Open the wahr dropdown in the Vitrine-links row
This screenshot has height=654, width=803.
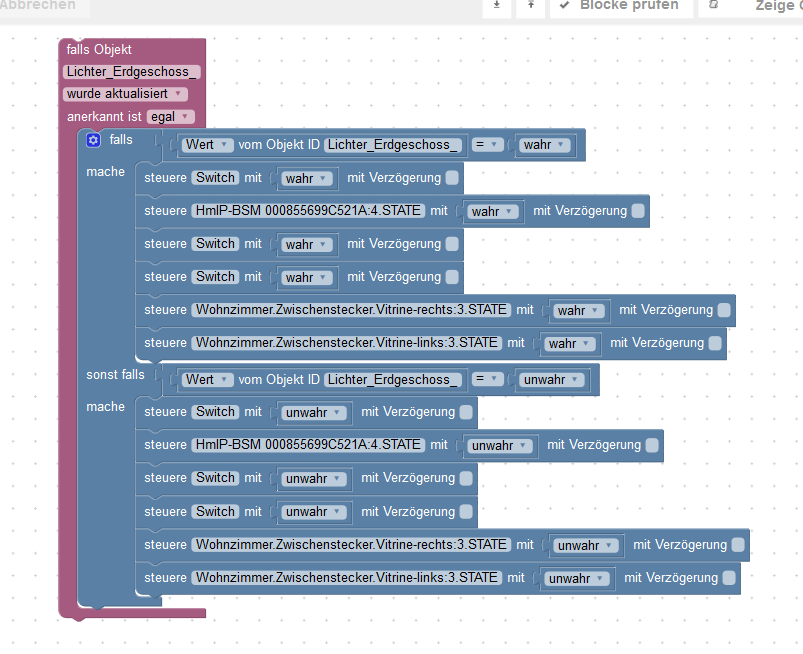tap(569, 343)
